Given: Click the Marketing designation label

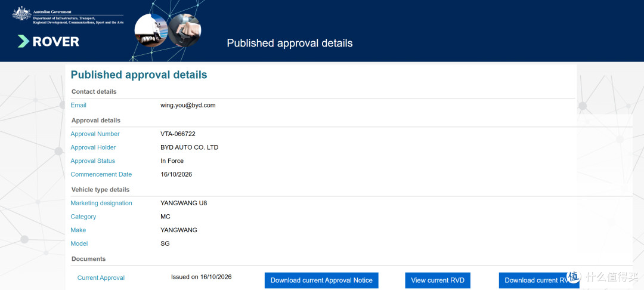Looking at the screenshot, I should pos(101,203).
